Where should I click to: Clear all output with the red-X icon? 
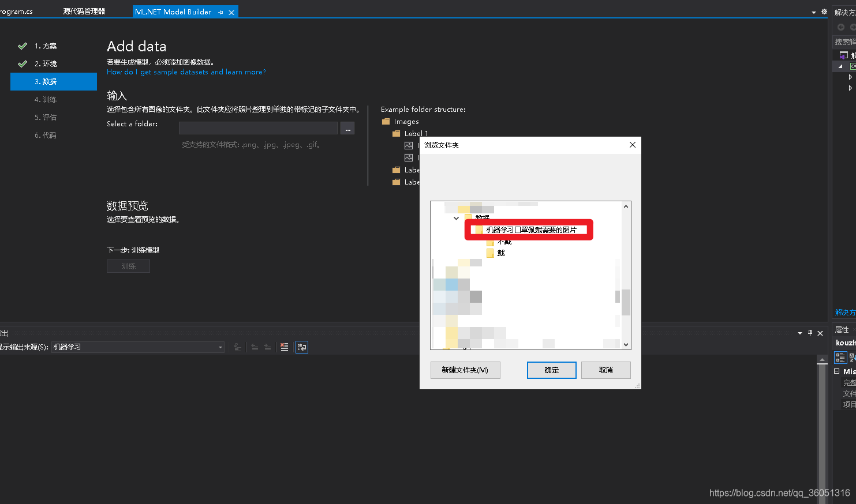(x=285, y=347)
